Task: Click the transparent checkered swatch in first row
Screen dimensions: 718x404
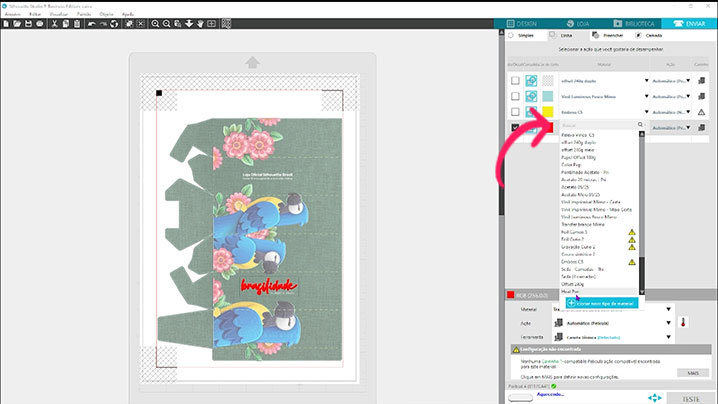Action: point(548,81)
